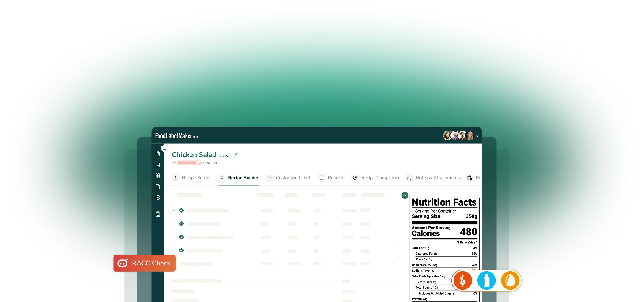
Task: Toggle the first green checkmark row
Action: 181,210
